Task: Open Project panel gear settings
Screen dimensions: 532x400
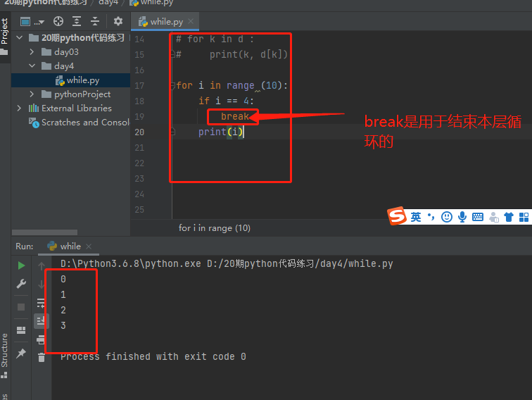Action: pos(118,21)
